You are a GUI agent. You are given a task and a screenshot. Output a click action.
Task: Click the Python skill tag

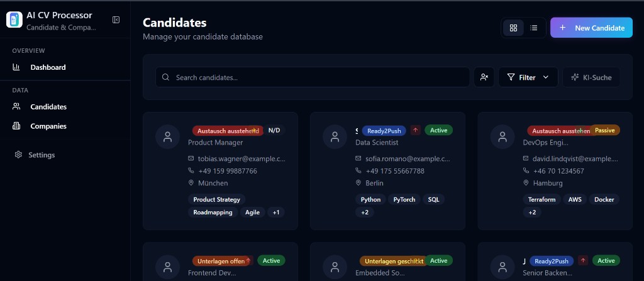pyautogui.click(x=370, y=200)
